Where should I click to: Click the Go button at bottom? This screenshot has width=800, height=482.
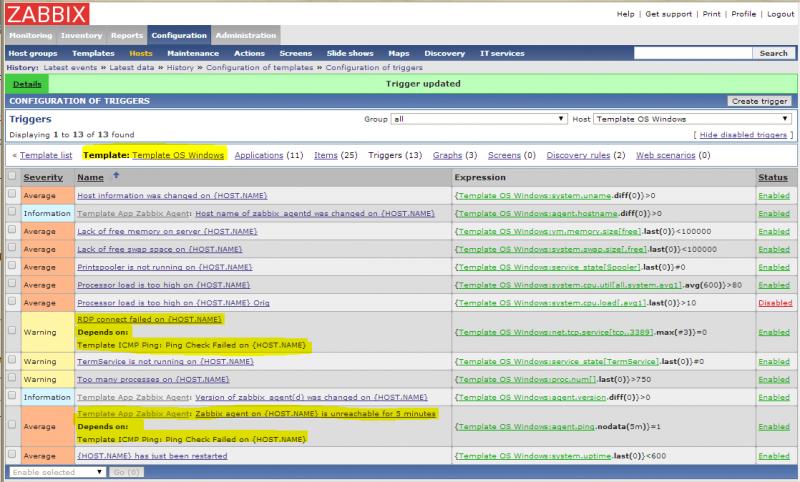click(127, 472)
